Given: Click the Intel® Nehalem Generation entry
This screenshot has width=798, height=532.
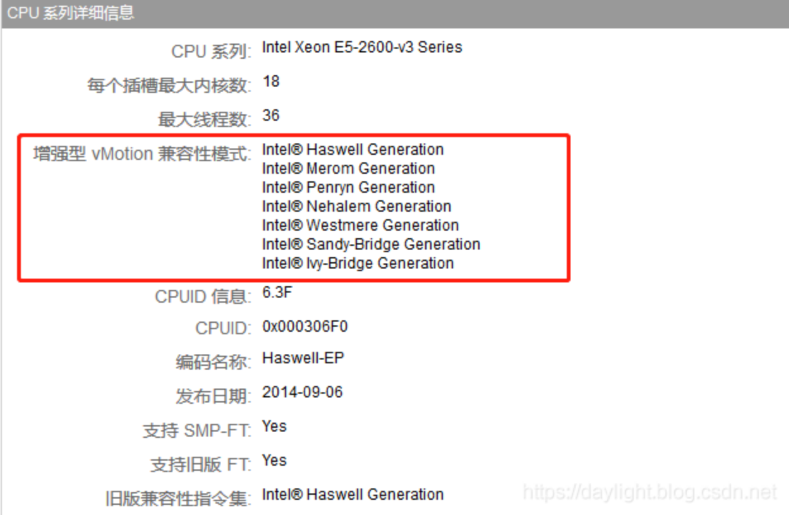Looking at the screenshot, I should 357,207.
